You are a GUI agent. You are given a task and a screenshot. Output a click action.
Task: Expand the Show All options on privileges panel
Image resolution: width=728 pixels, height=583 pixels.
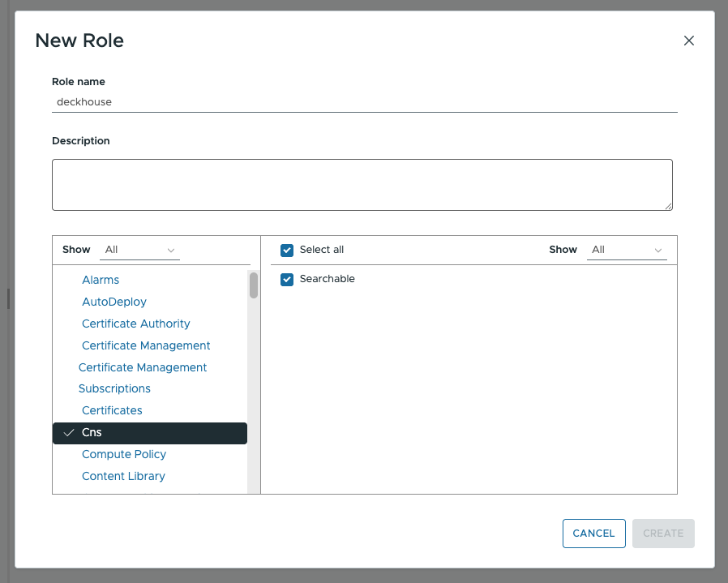(x=625, y=250)
